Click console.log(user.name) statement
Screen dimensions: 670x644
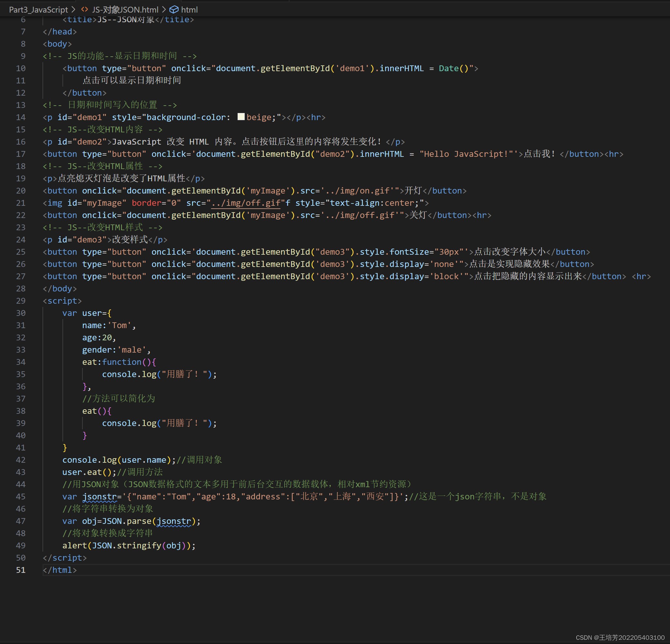(x=119, y=460)
